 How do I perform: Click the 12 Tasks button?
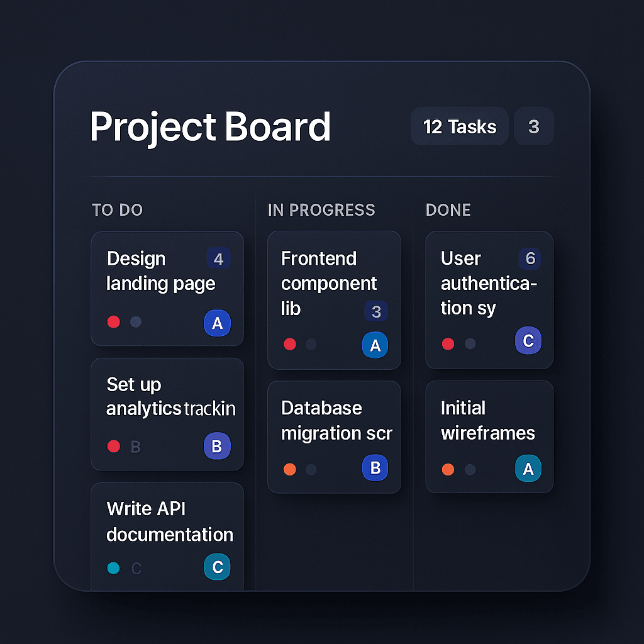[459, 126]
